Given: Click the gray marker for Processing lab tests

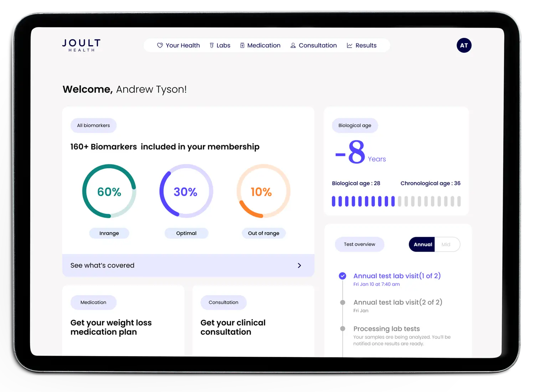Looking at the screenshot, I should coord(342,329).
